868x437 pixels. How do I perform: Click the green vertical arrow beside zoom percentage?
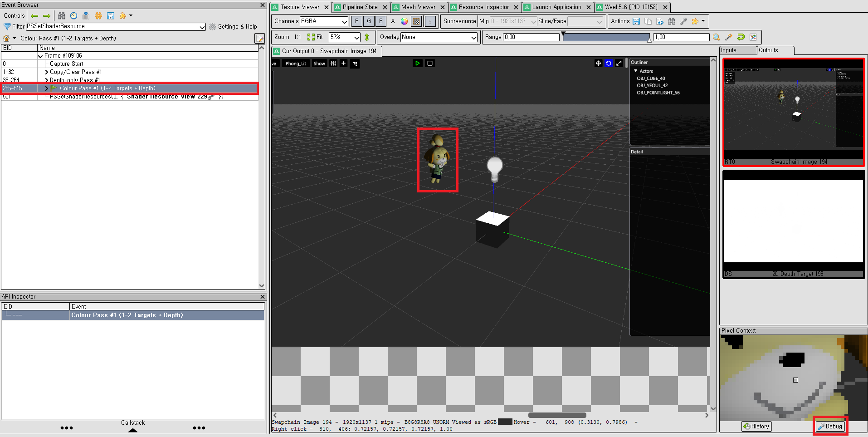point(367,37)
